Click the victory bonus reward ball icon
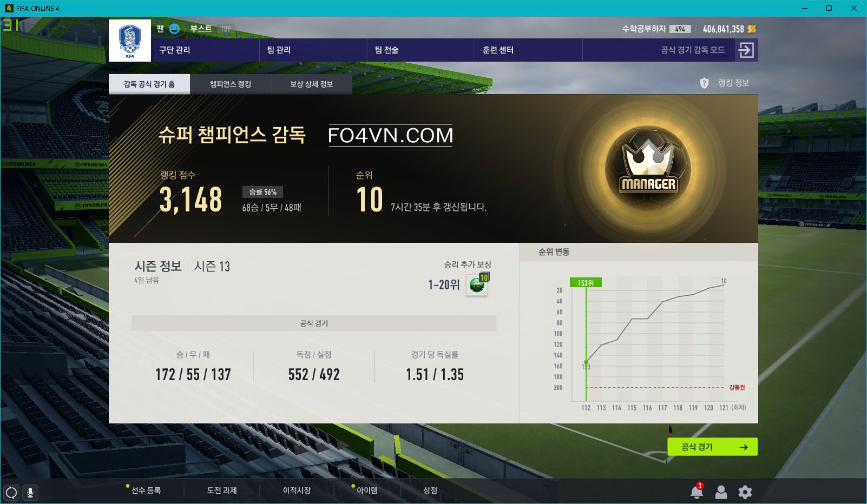 [477, 284]
